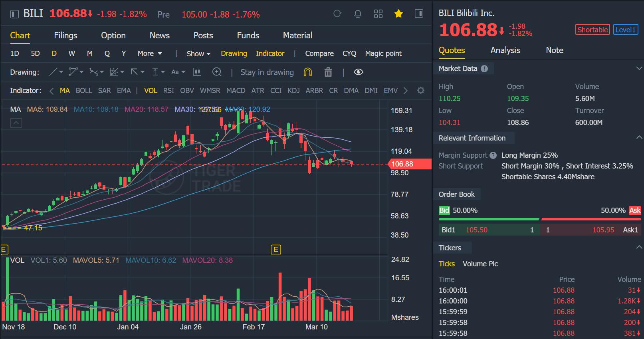This screenshot has width=644, height=339.
Task: Switch to the Option tab
Action: tap(113, 36)
